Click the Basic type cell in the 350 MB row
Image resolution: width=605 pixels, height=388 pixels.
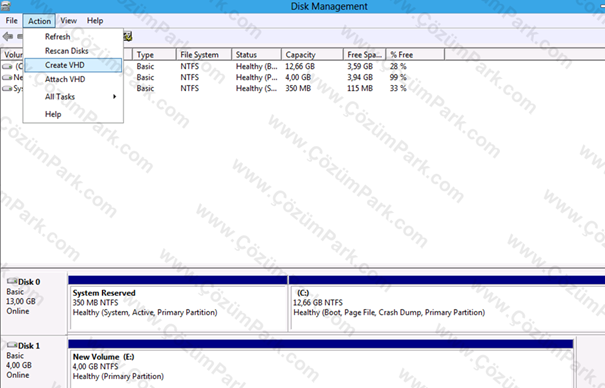(x=145, y=89)
